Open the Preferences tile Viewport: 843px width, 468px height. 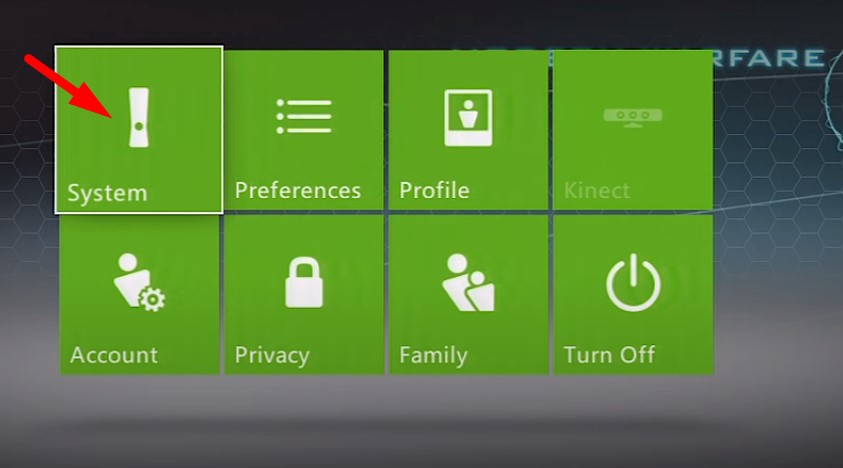[x=304, y=130]
